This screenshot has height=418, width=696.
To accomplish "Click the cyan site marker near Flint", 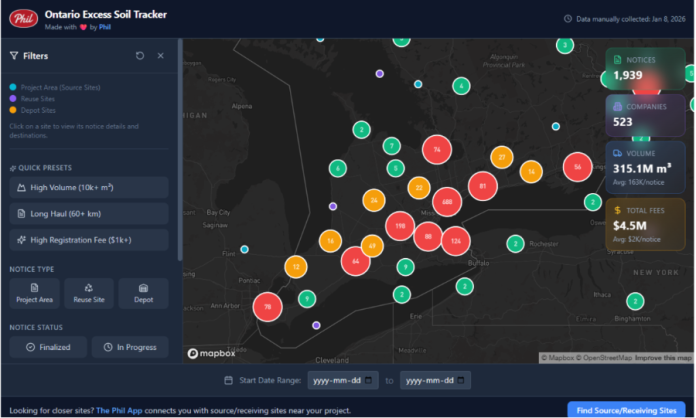I will click(x=244, y=249).
